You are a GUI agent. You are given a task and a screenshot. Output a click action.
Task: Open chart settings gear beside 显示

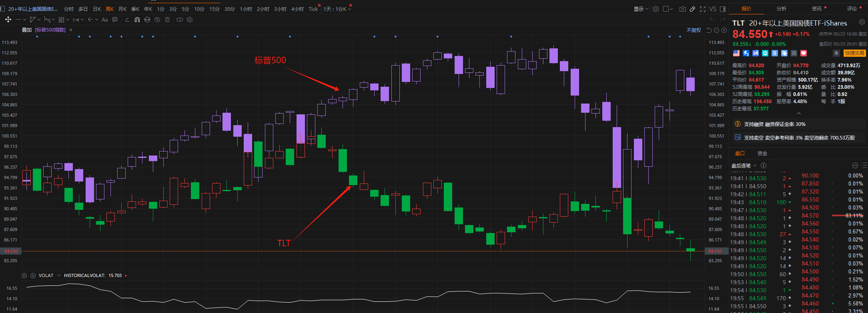(x=656, y=9)
